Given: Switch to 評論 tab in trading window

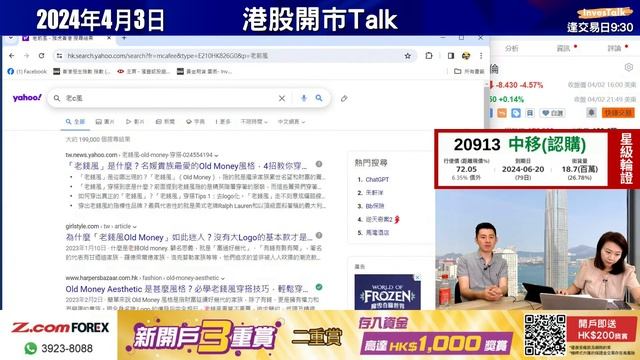Looking at the screenshot, I should tap(614, 49).
